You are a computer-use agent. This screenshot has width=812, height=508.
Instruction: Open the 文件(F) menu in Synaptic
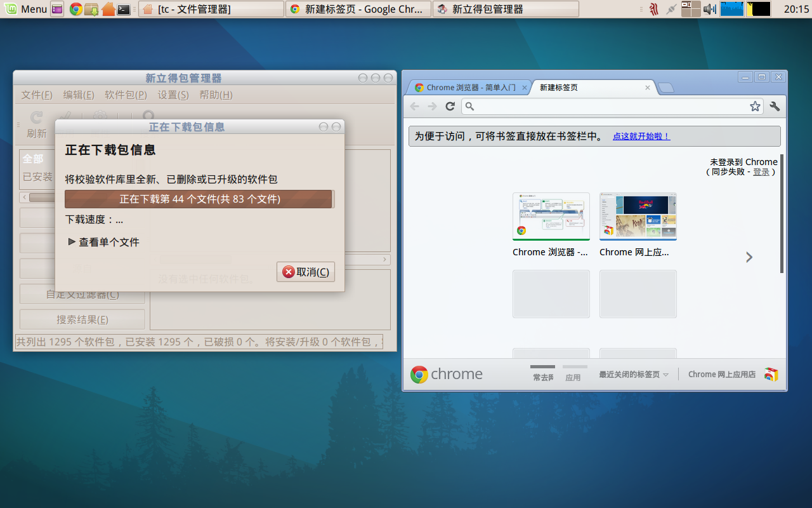[x=37, y=95]
